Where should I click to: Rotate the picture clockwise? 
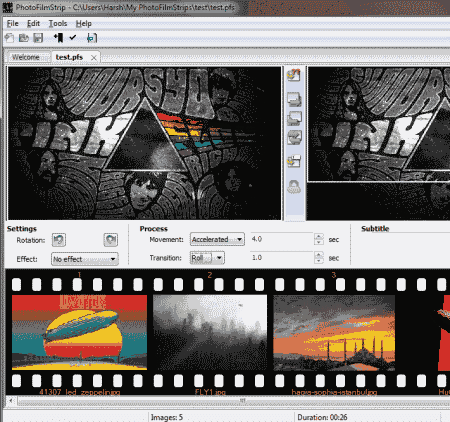click(x=111, y=240)
